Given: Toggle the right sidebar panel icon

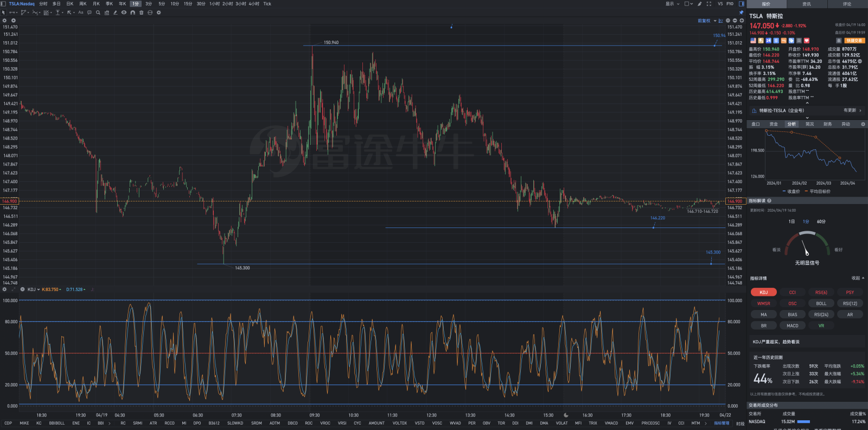Looking at the screenshot, I should pos(742,4).
